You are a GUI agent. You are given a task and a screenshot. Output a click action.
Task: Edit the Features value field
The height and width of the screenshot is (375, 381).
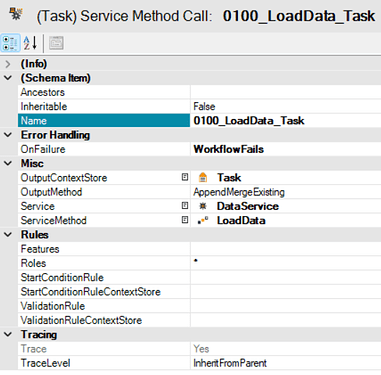click(x=286, y=249)
